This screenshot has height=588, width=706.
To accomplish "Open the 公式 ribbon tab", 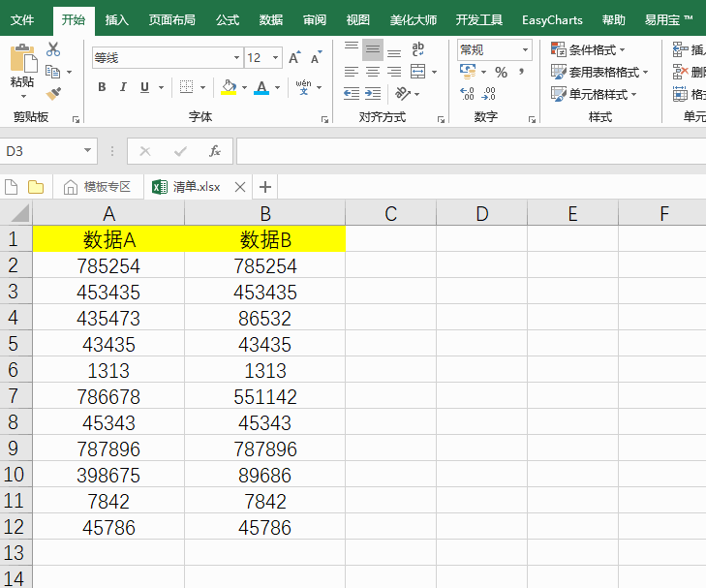I will pos(228,19).
